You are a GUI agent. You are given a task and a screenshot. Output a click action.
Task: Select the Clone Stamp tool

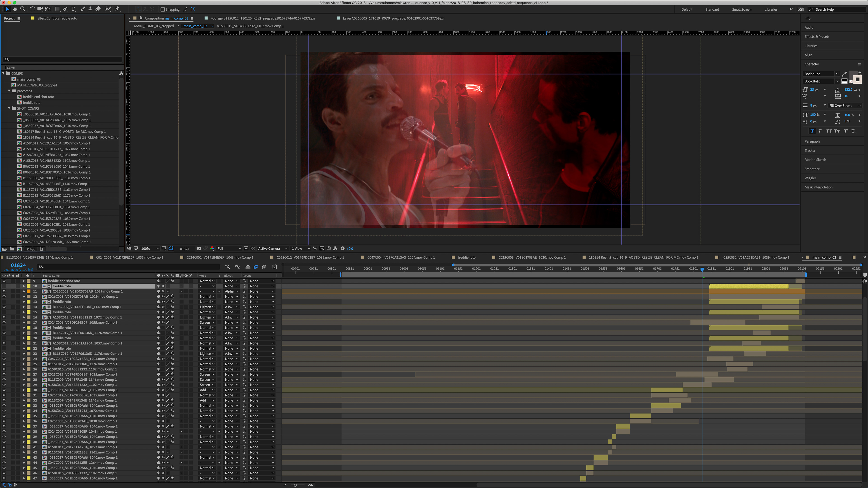[90, 9]
